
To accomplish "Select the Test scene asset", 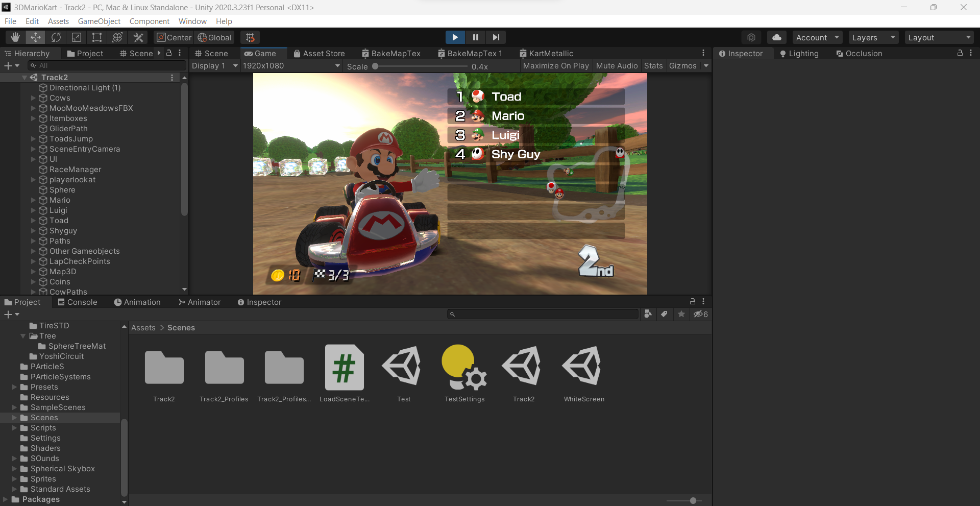I will tap(404, 374).
